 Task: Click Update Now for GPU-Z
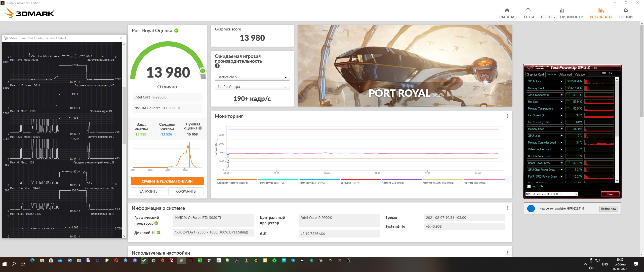608,209
